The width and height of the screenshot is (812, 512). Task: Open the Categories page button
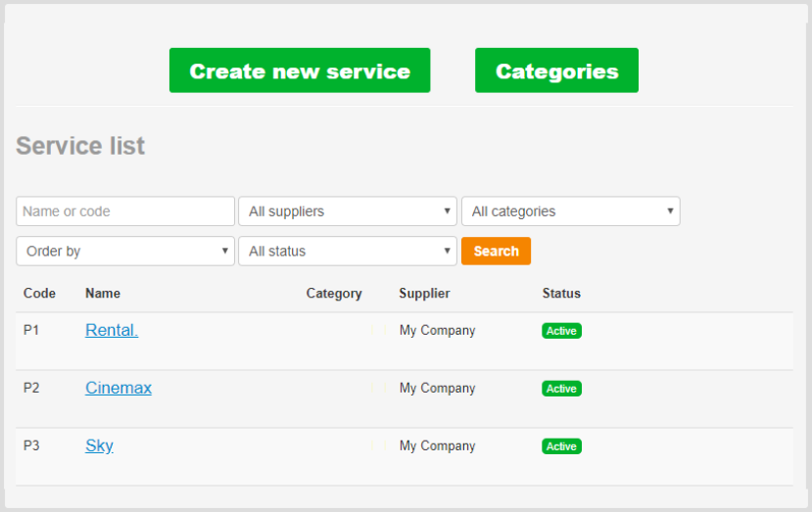556,70
